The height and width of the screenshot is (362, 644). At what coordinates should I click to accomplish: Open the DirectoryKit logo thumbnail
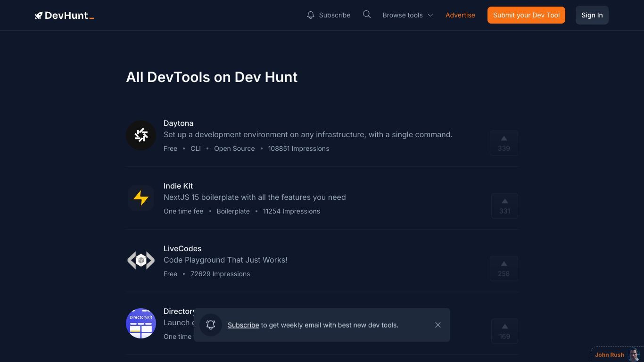(141, 323)
